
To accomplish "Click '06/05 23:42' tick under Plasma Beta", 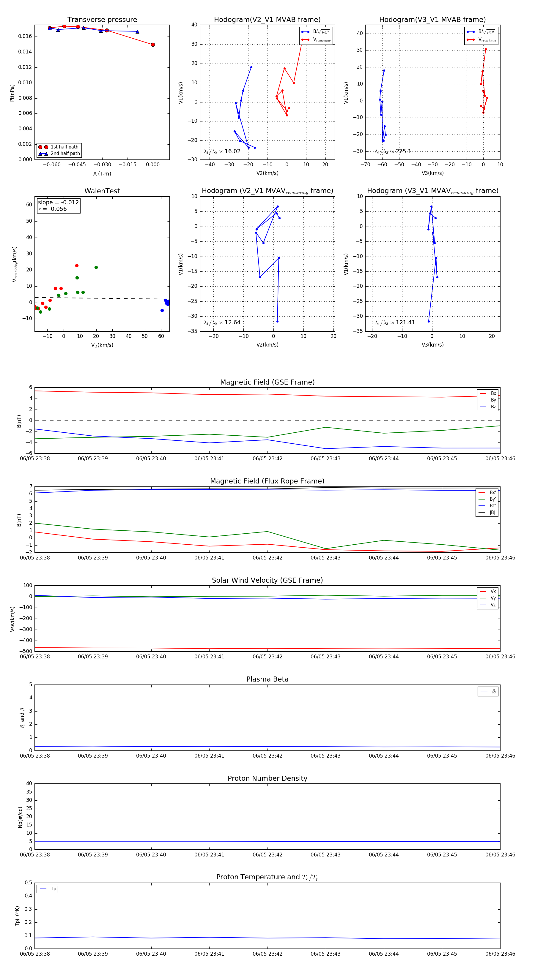I will click(267, 756).
